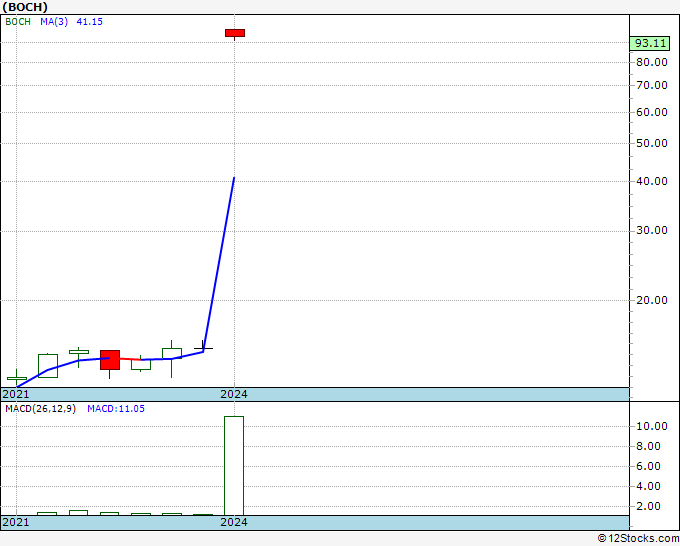Screen dimensions: 680x546
Task: Click the 10.00 MACD axis label
Action: tap(652, 426)
